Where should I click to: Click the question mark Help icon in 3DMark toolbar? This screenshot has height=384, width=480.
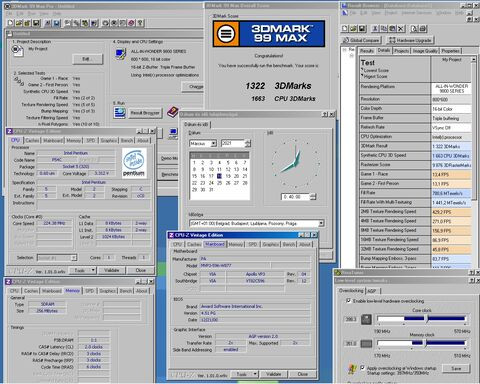coord(140,23)
